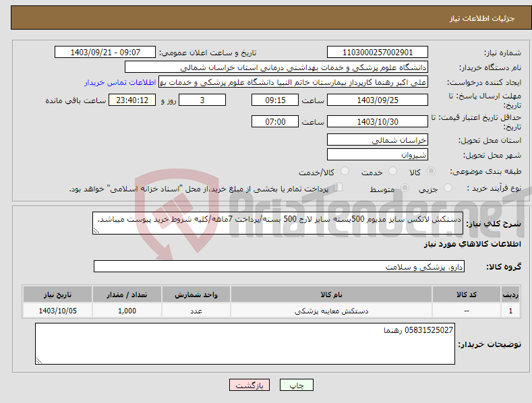Click the item name دستکش معاینه پزشکی
Viewport: 532px width, 403px height.
(331, 311)
